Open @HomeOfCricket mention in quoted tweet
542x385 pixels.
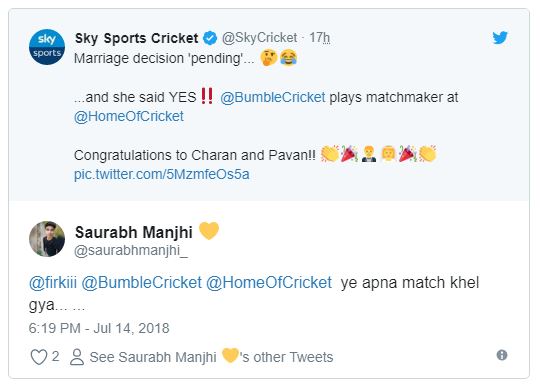pyautogui.click(x=129, y=116)
